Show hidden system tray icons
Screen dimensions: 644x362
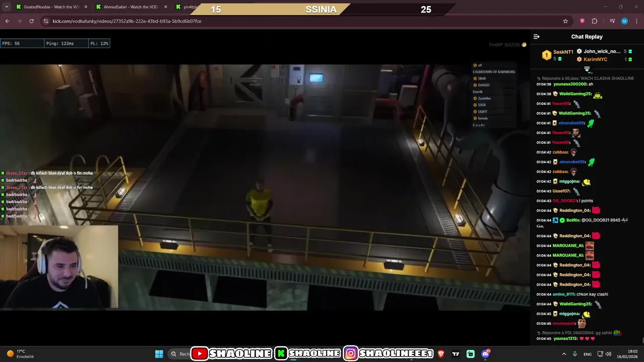[563, 354]
